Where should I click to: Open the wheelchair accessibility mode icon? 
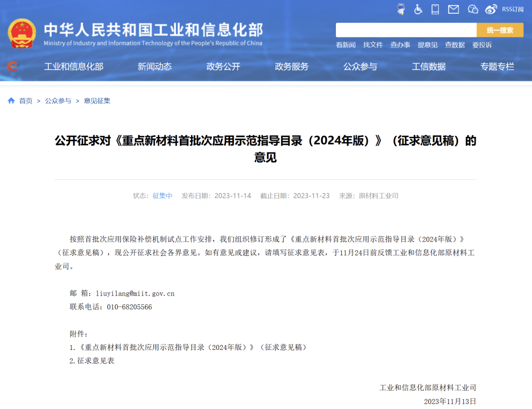click(418, 9)
